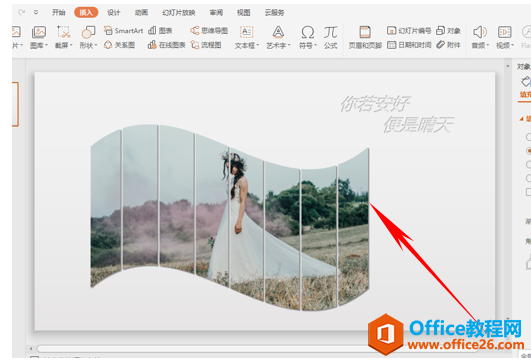Screen dimensions: 531x362
Task: Expand the 形状 dropdown arrow
Action: 96,45
